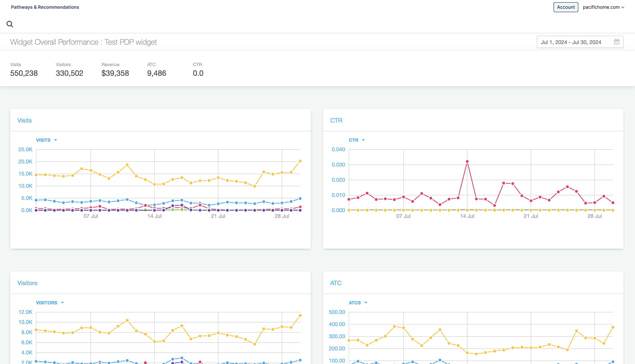
Task: Click the Visitors chart panel heading
Action: (27, 283)
